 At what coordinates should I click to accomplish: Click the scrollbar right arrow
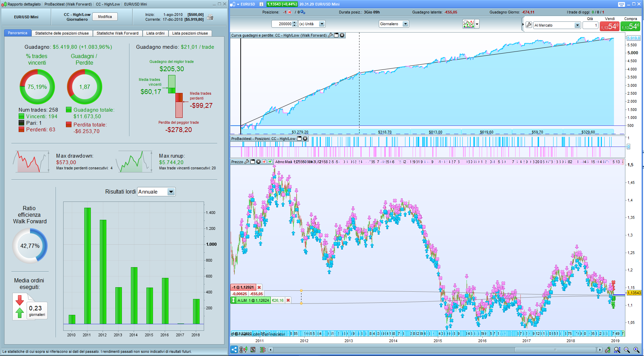click(x=599, y=350)
